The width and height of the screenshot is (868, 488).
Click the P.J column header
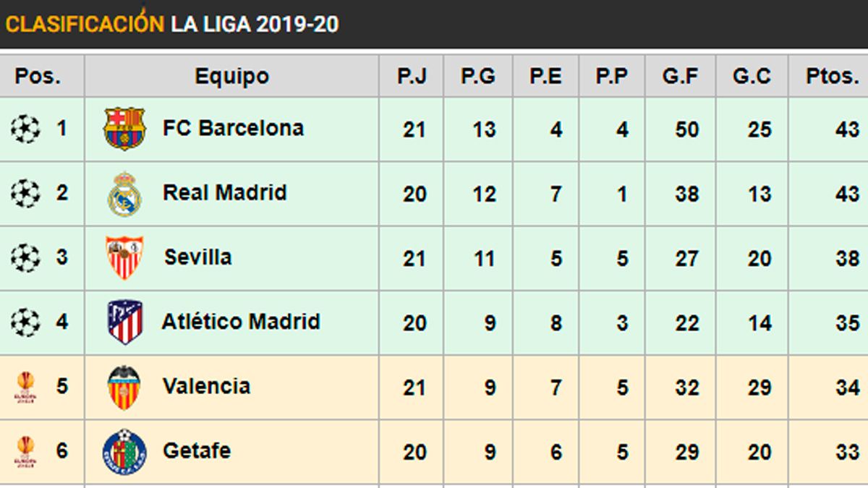[412, 76]
